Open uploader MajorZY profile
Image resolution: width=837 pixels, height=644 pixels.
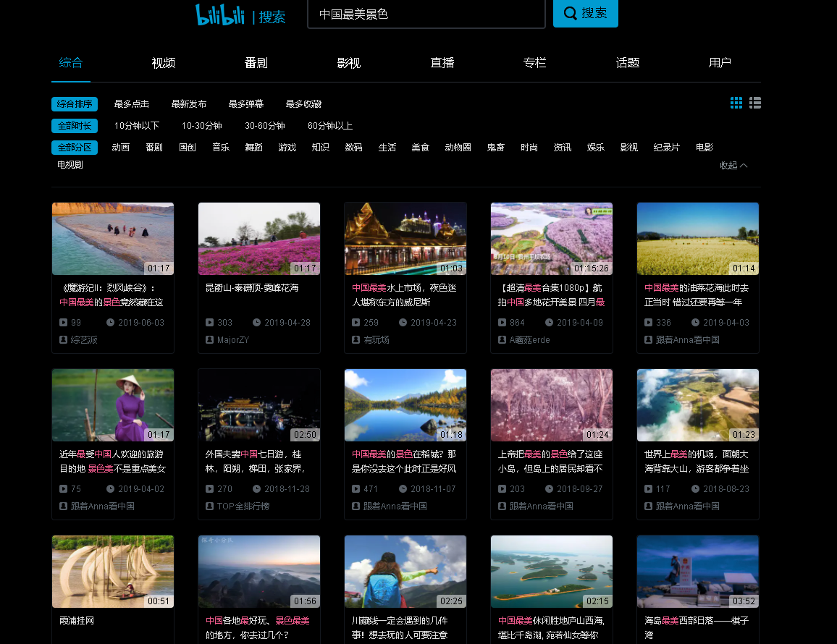[x=232, y=340]
